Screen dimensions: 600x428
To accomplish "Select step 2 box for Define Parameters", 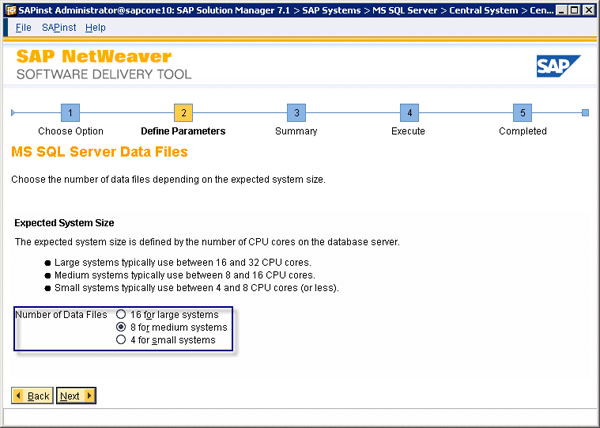I will point(183,113).
